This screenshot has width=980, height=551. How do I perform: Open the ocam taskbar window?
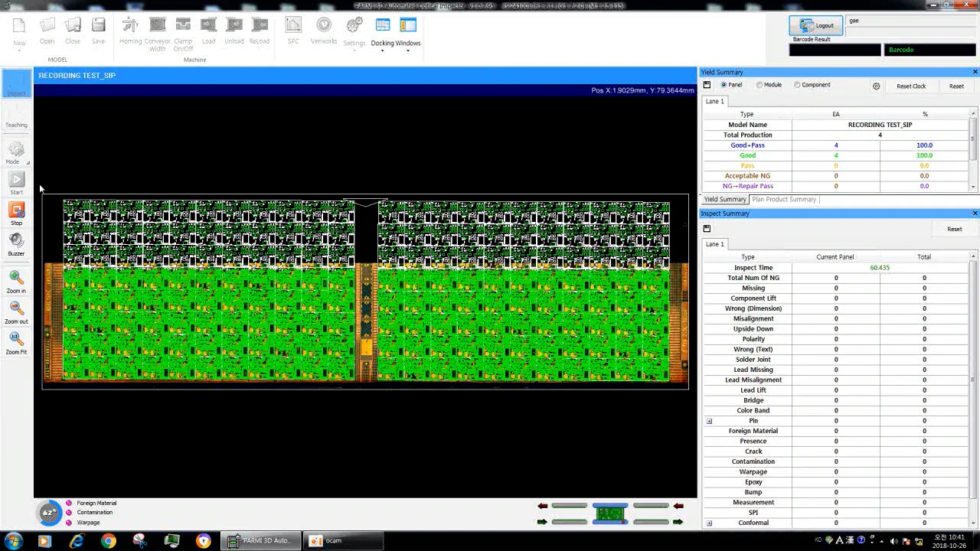(x=343, y=541)
